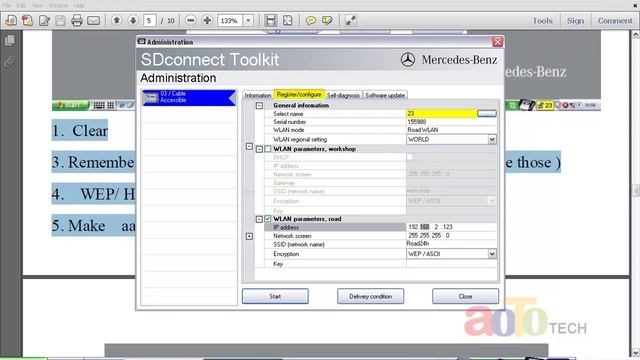This screenshot has width=640, height=360.
Task: Click the road IP address field 192.168.2.123
Action: tap(451, 227)
